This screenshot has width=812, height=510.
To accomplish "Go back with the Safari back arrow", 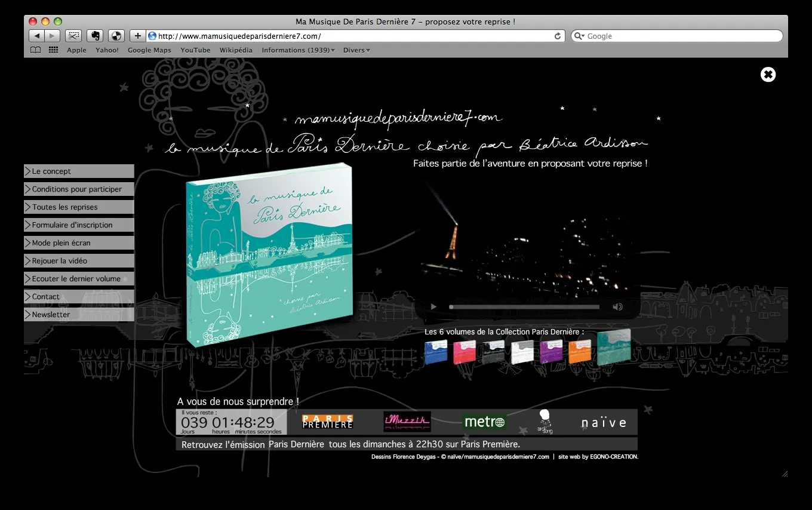I will tap(37, 36).
